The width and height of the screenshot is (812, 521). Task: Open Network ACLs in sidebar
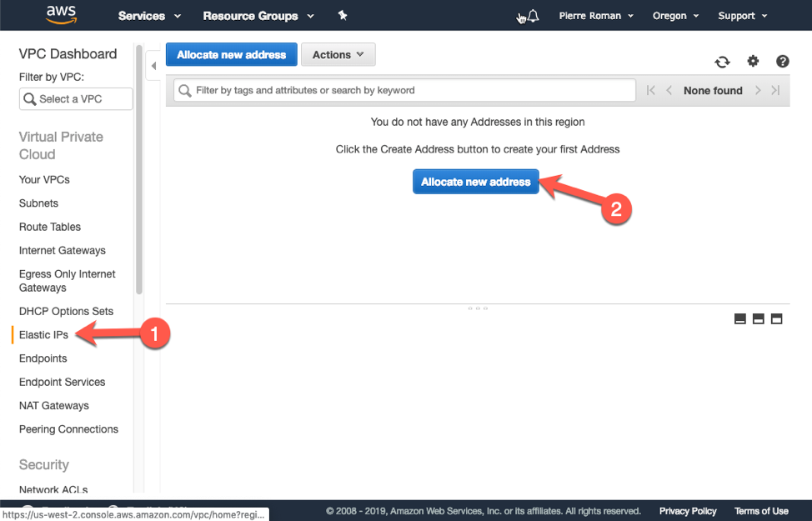click(53, 488)
